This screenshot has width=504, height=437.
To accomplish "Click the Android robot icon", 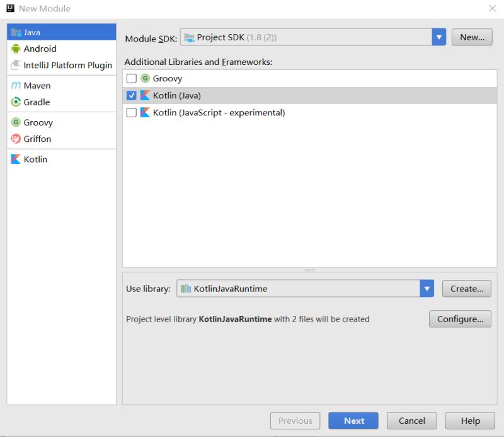I will click(16, 49).
